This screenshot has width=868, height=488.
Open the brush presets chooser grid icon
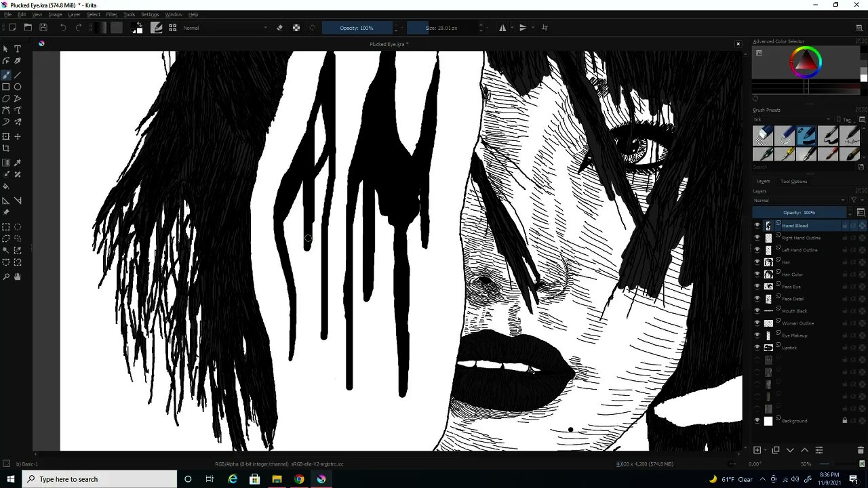click(x=173, y=28)
